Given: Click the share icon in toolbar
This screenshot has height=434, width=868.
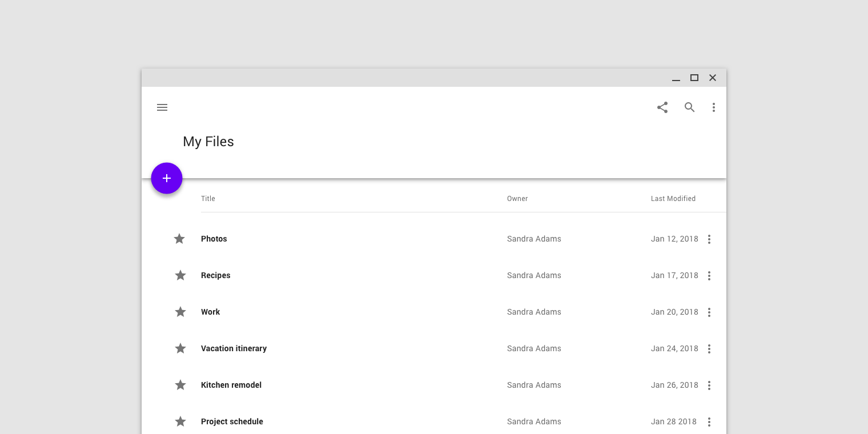Looking at the screenshot, I should coord(662,107).
